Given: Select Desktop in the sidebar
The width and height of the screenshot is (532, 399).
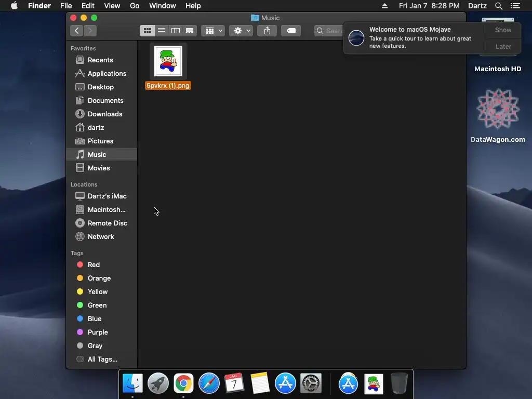Looking at the screenshot, I should click(101, 87).
